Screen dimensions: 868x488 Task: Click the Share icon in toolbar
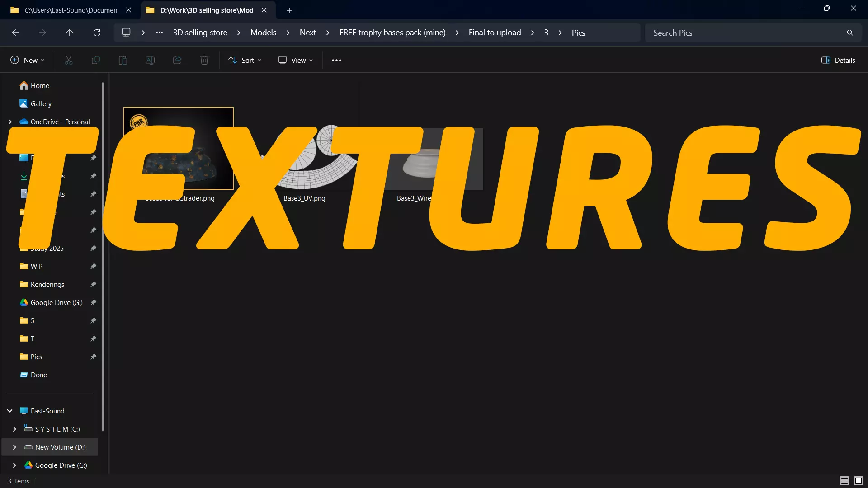(x=177, y=60)
